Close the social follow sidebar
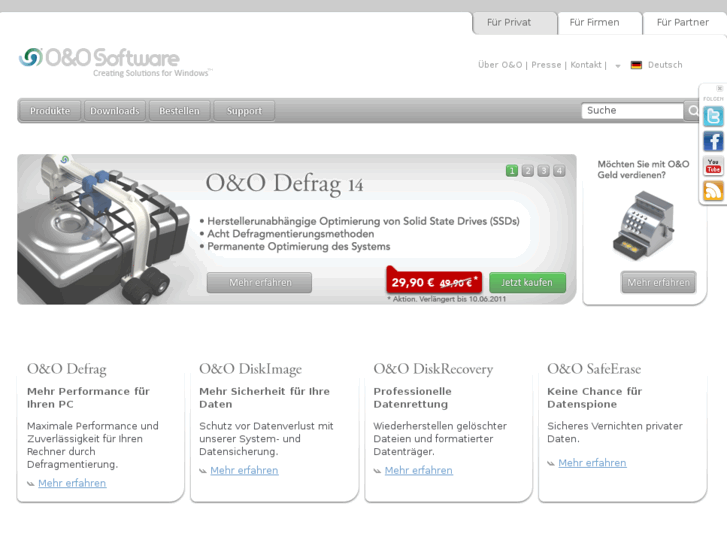727x545 pixels. 719,88
